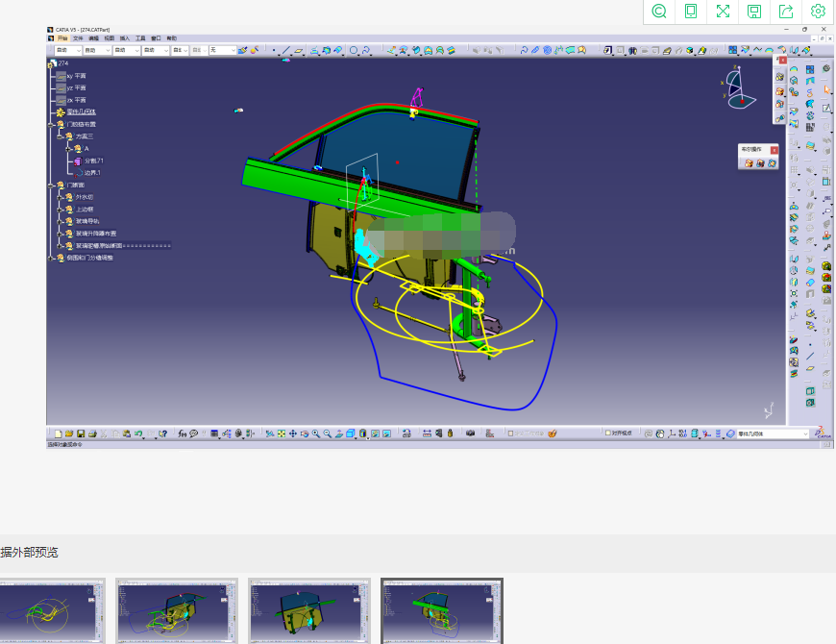Open the 无 layer dropdown in toolbar
836x644 pixels.
coord(222,50)
